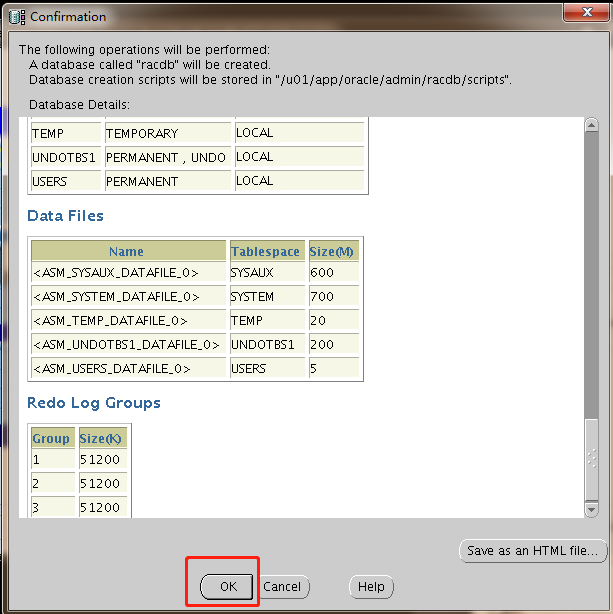Image resolution: width=613 pixels, height=614 pixels.
Task: Select the Group column header
Action: (53, 438)
